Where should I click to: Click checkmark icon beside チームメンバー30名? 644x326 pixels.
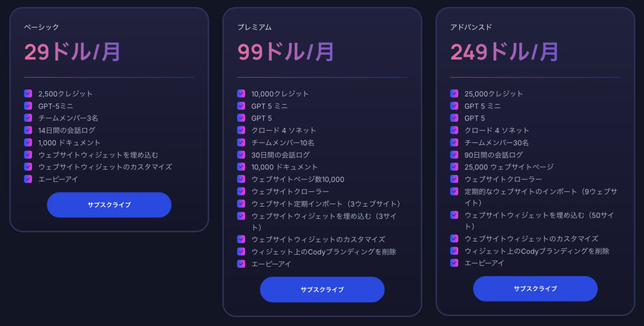coord(454,142)
